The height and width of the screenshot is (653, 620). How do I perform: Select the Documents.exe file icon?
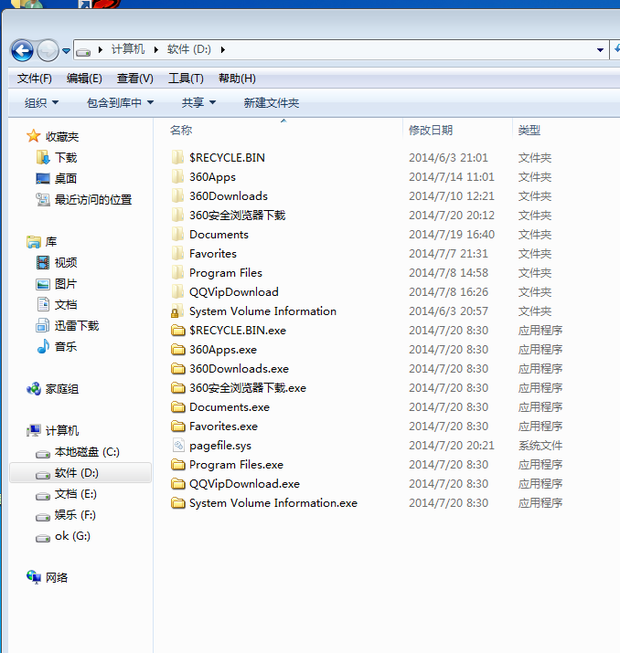click(178, 407)
